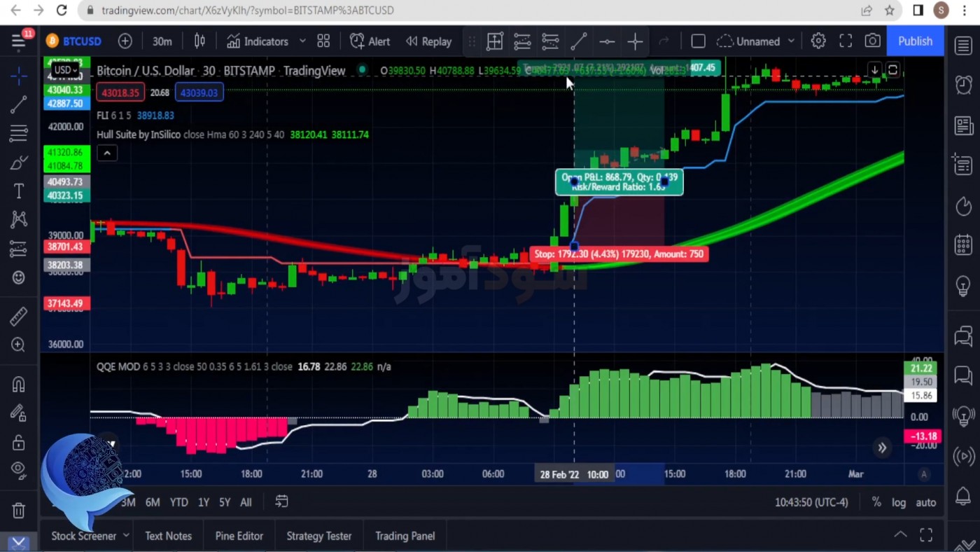
Task: Open the news panel
Action: pos(964,126)
